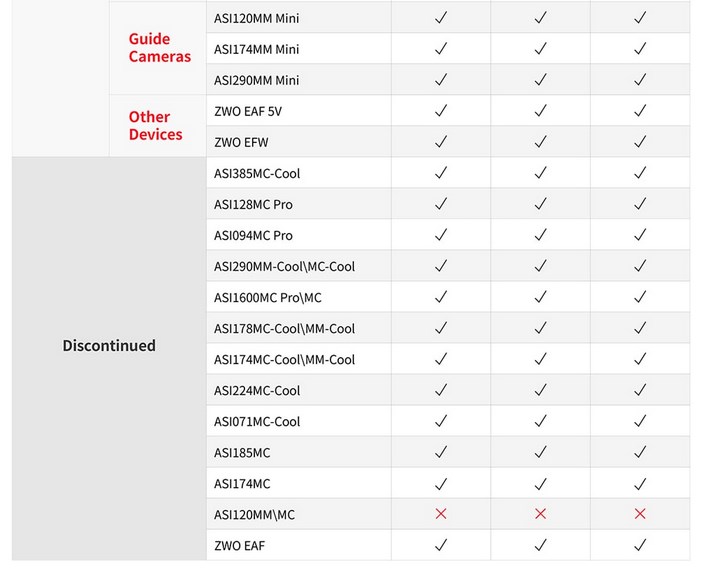Click first checkmark in ASI224MC-Cool row

pyautogui.click(x=441, y=390)
